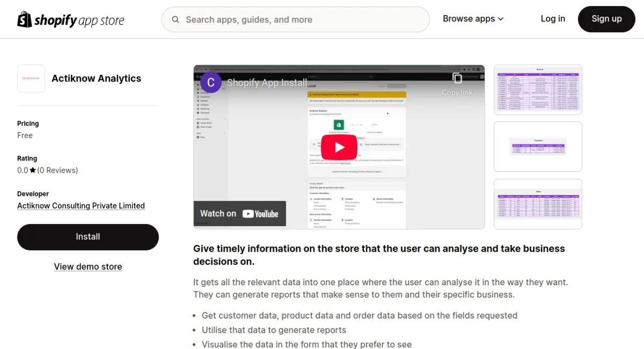Click Watch on YouTube button
The image size is (644, 349).
click(x=239, y=214)
